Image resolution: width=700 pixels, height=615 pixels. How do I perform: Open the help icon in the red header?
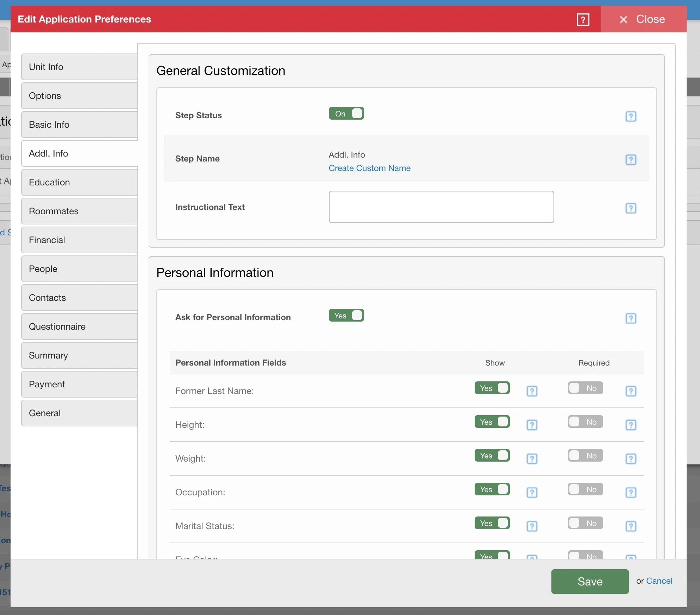pyautogui.click(x=583, y=19)
